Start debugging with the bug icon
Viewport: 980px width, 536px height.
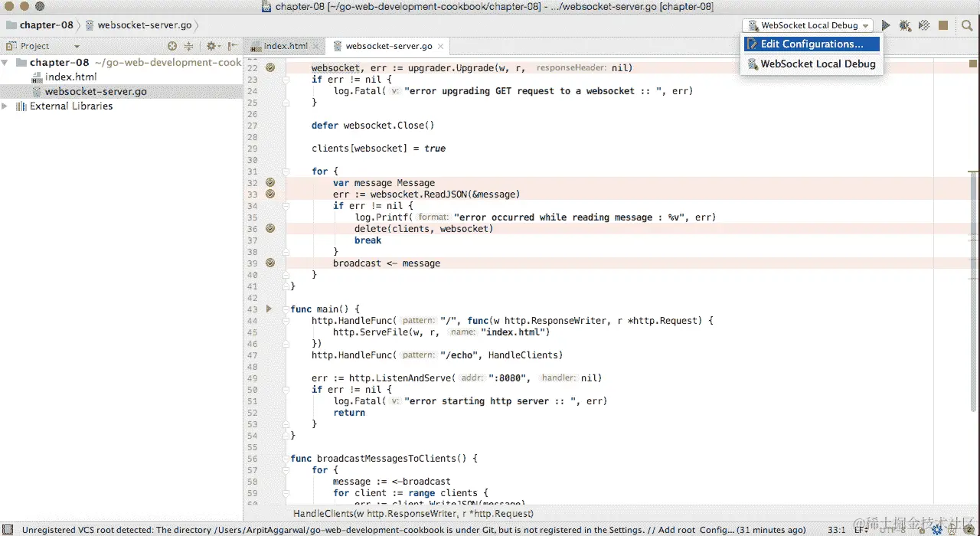tap(905, 25)
